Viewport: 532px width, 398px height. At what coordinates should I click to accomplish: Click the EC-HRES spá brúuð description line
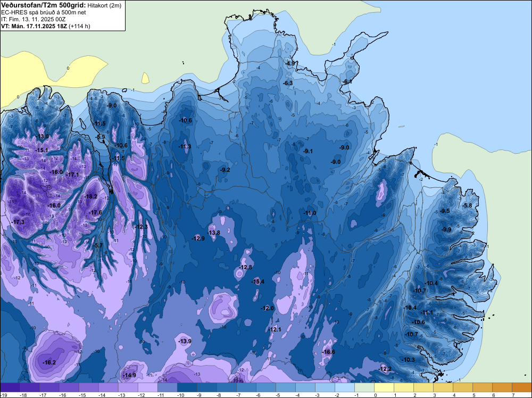[44, 12]
